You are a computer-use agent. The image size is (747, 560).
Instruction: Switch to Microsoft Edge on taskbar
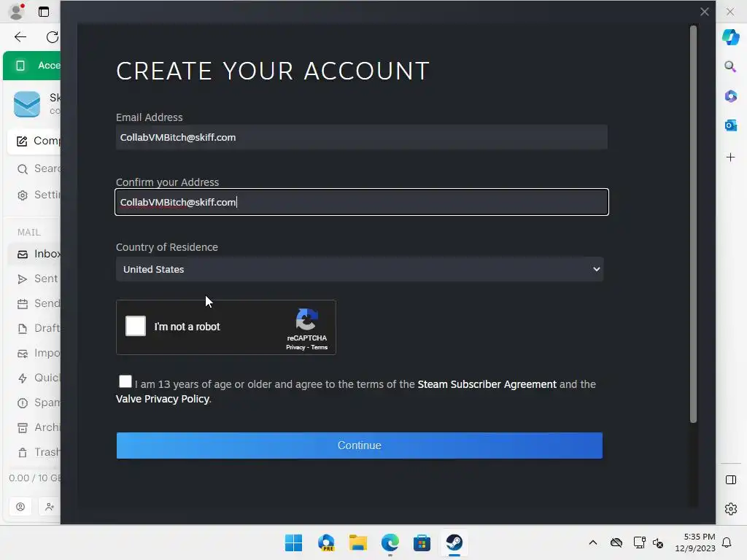click(x=390, y=542)
